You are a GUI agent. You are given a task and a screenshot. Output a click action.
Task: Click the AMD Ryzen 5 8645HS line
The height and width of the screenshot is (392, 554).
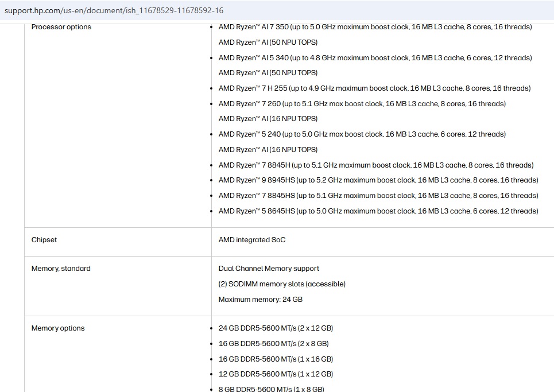tap(378, 211)
